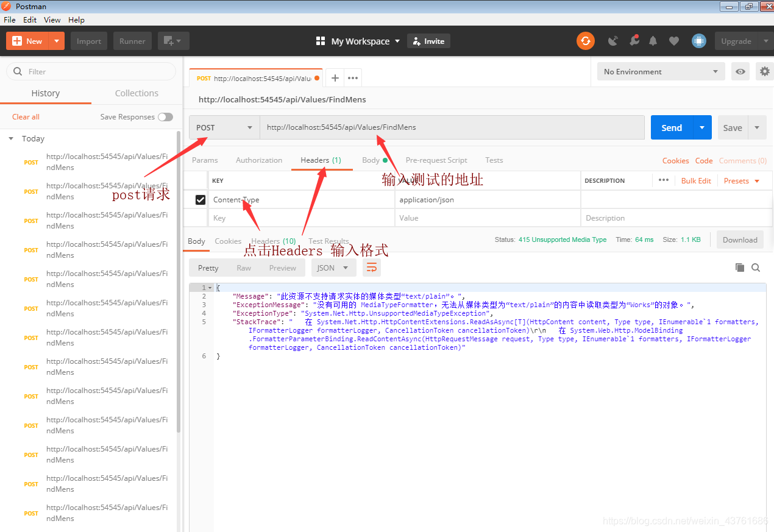Open the View menu
The image size is (774, 532).
(52, 20)
